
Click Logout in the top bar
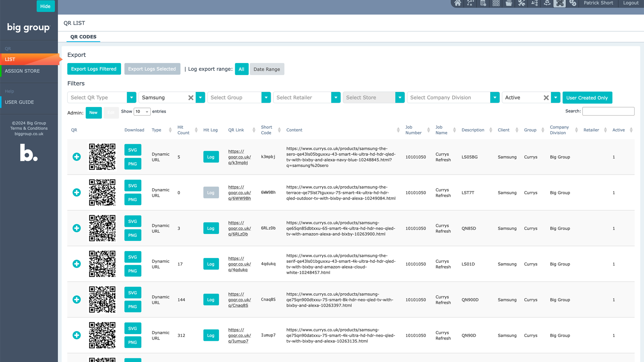click(x=631, y=3)
